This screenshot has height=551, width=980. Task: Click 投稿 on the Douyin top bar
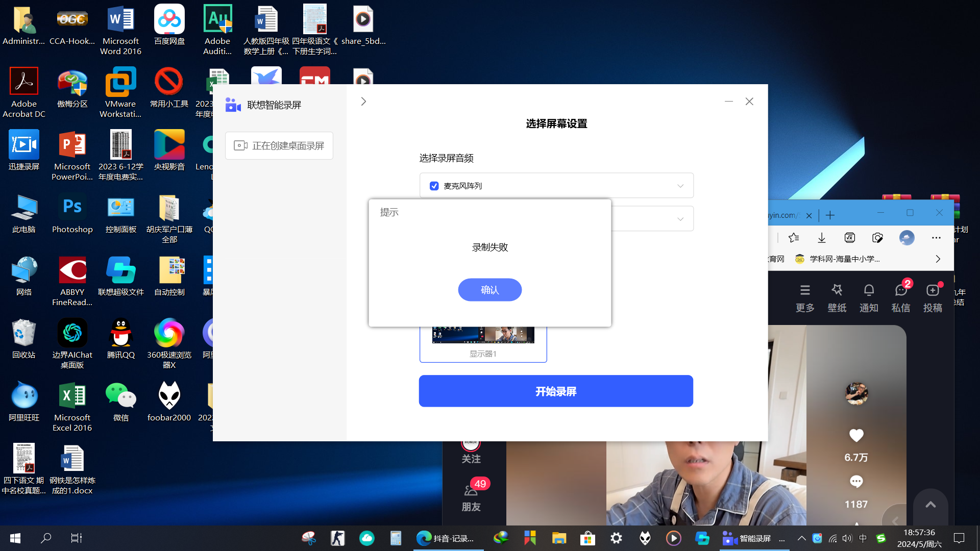tap(933, 298)
